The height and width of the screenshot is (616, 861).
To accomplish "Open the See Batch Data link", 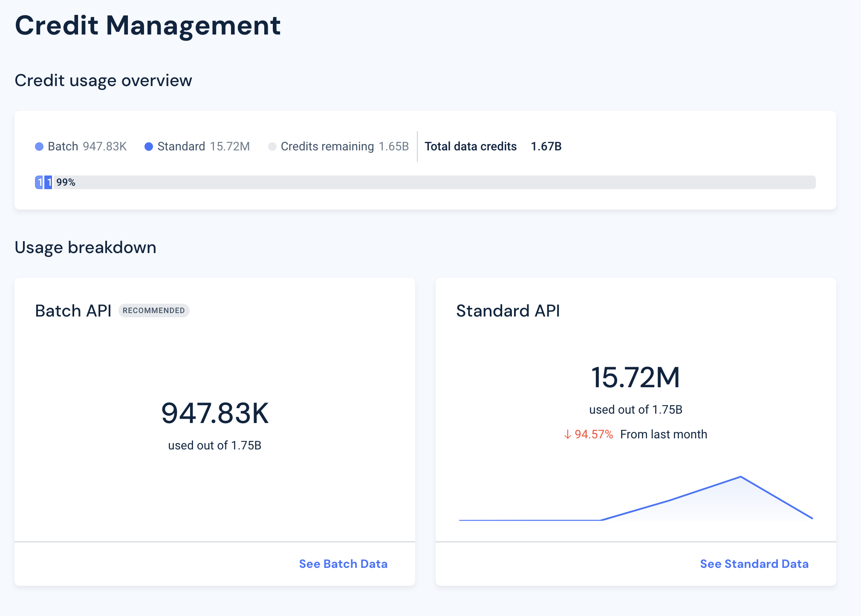I will 343,564.
